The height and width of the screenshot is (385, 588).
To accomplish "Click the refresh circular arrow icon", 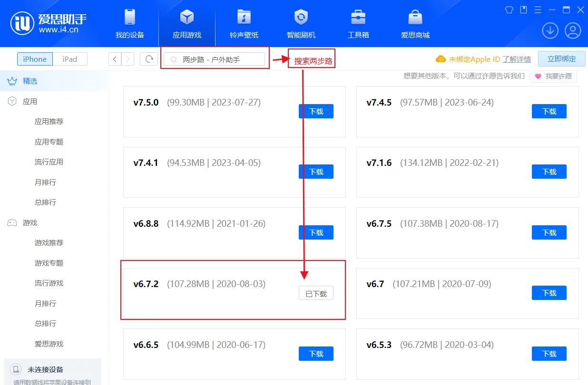I will [149, 59].
